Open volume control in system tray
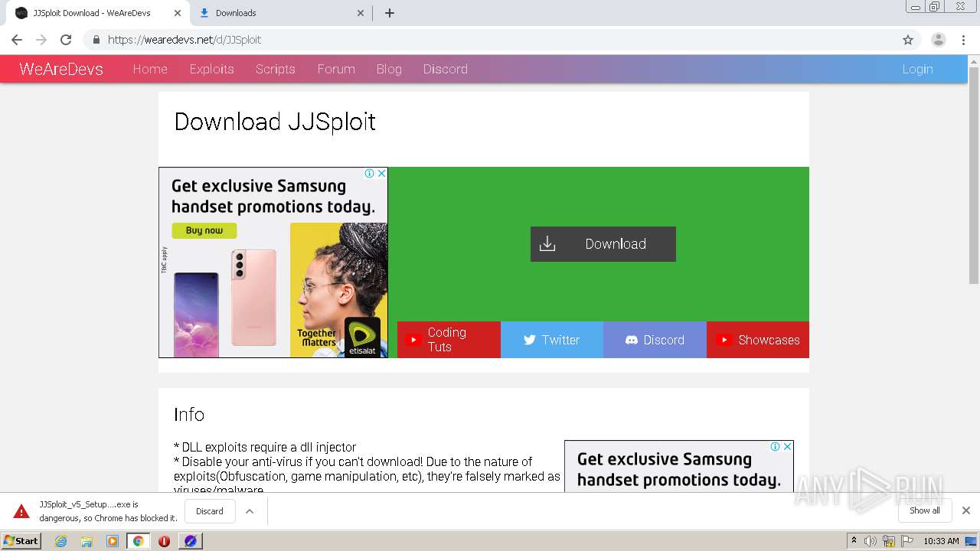The image size is (980, 551). click(x=871, y=541)
